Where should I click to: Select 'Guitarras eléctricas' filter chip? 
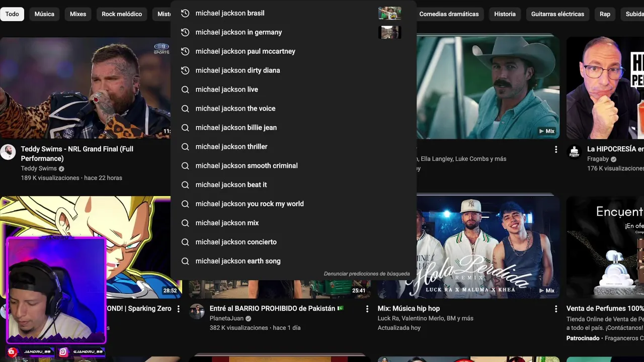pos(557,14)
